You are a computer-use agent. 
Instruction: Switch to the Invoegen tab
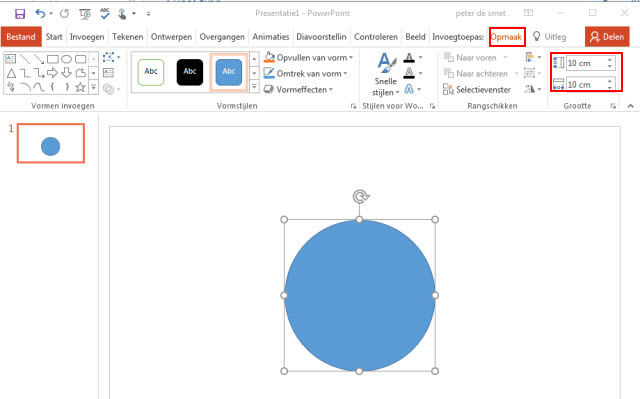pyautogui.click(x=87, y=37)
